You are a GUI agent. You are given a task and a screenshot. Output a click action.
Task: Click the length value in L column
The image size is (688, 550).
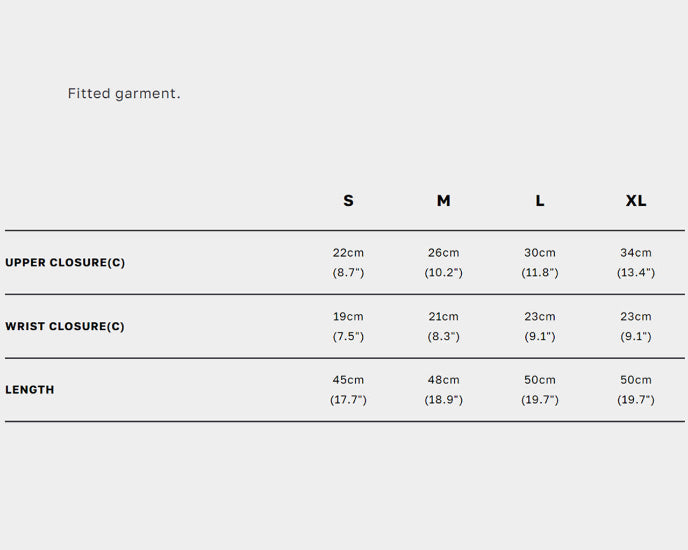click(x=540, y=380)
